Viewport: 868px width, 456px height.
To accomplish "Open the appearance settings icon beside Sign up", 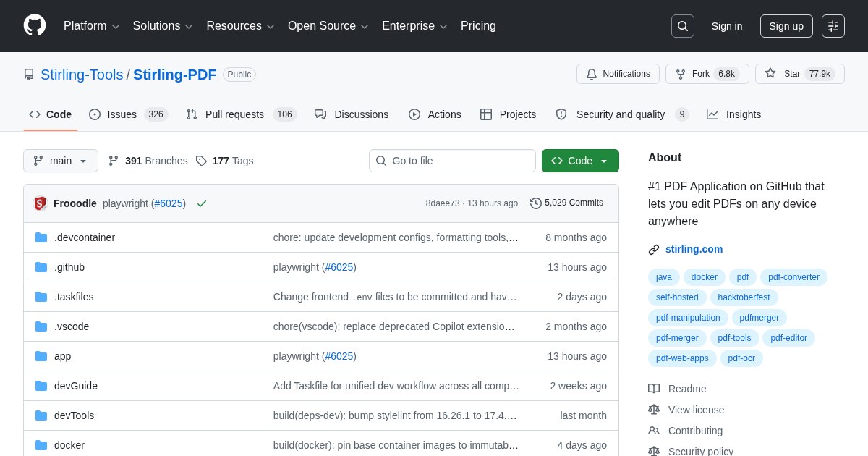I will pos(833,26).
